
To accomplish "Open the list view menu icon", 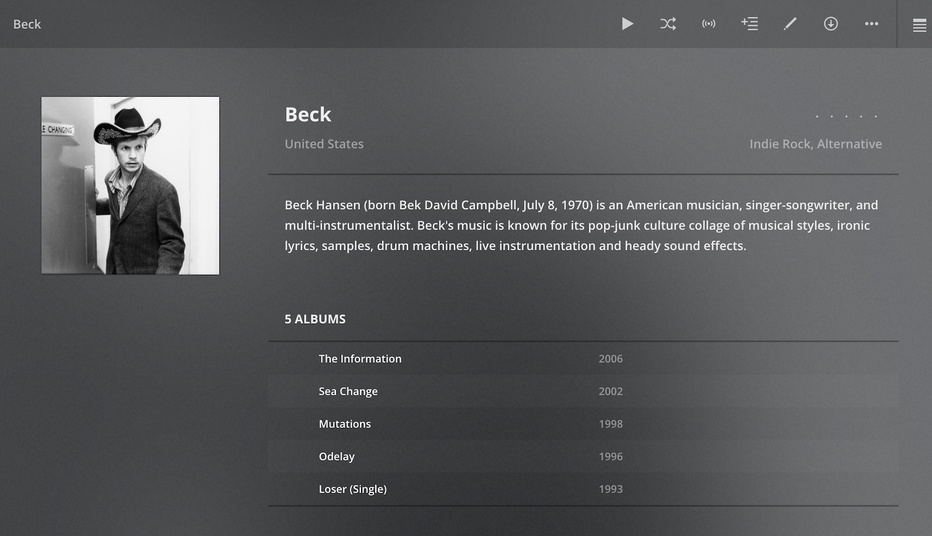I will point(919,25).
